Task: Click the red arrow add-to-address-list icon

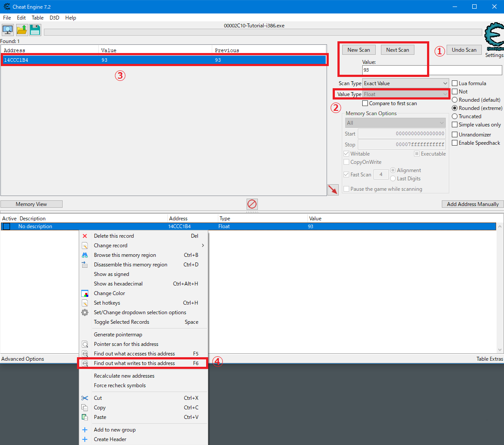Action: point(333,189)
